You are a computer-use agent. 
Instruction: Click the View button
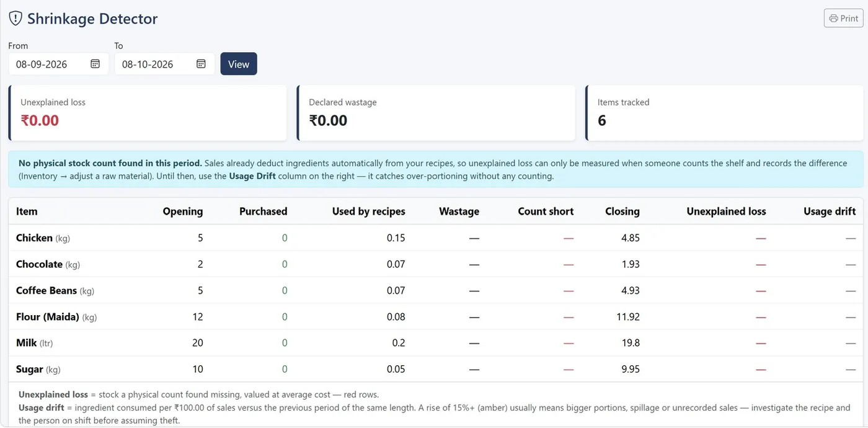pos(239,64)
